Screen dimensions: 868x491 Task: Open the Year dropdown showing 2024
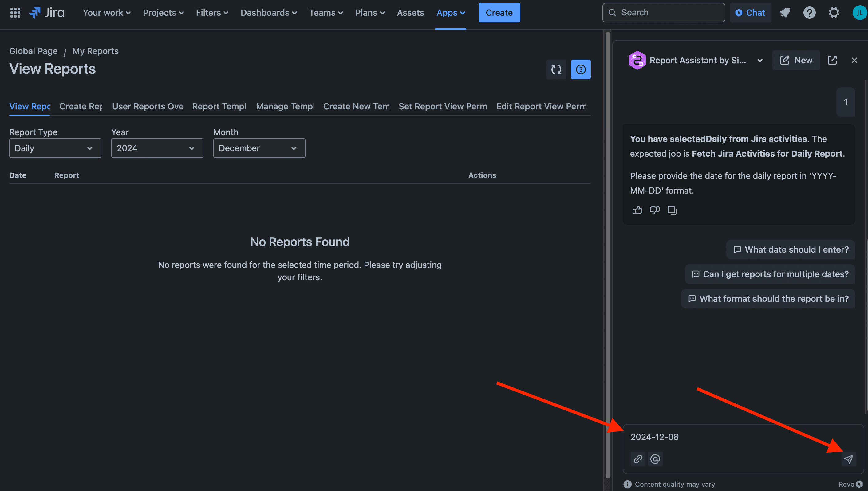click(x=157, y=148)
